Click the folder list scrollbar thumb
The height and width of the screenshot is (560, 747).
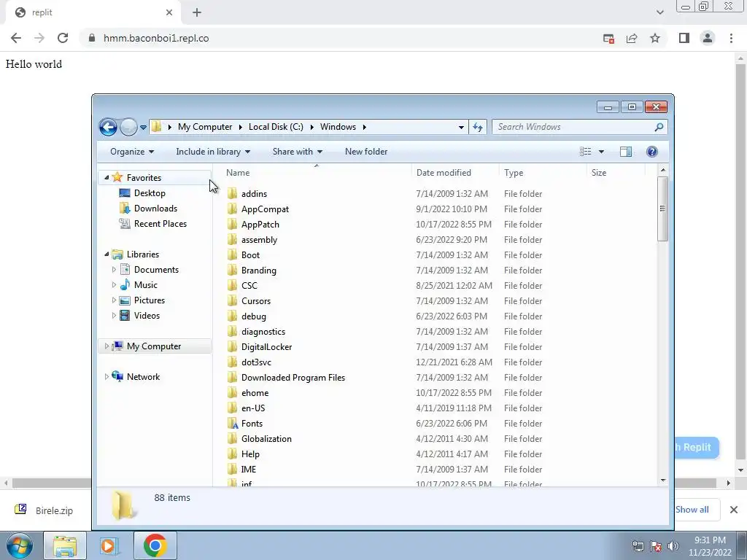[662, 209]
